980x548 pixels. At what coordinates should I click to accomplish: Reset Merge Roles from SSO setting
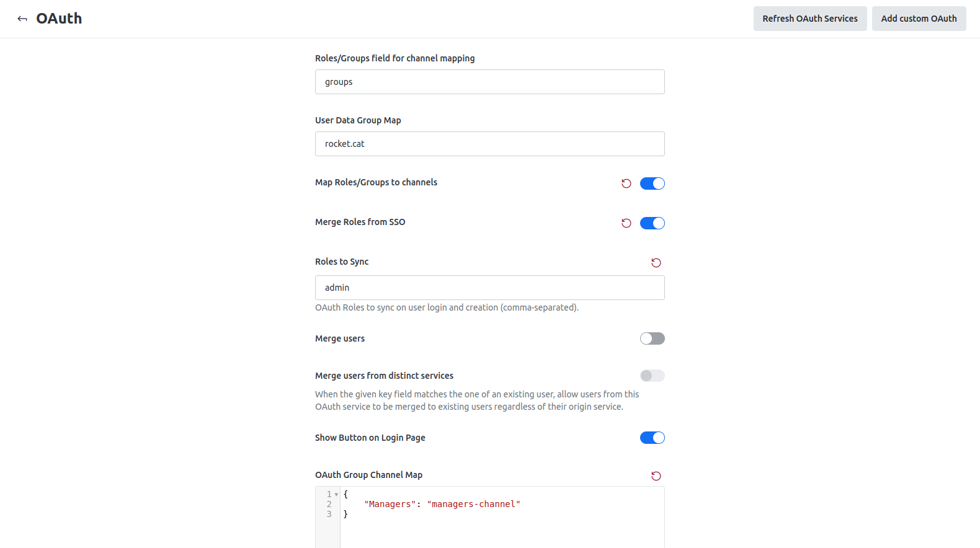[626, 223]
